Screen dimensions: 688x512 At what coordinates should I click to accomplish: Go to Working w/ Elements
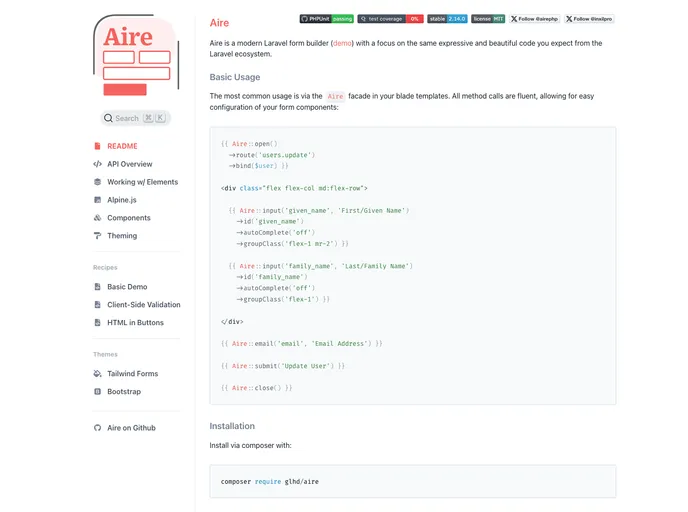click(x=143, y=182)
